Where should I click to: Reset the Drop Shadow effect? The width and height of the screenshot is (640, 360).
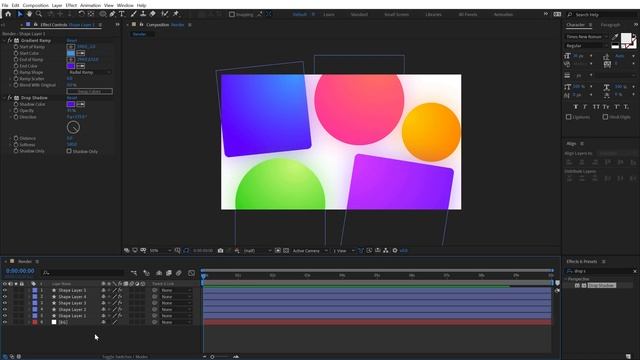point(71,98)
